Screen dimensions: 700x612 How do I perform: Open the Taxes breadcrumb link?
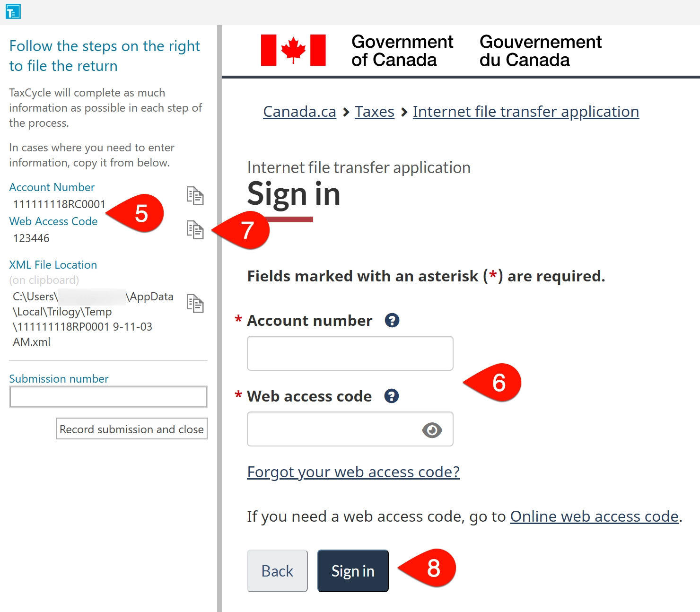375,112
